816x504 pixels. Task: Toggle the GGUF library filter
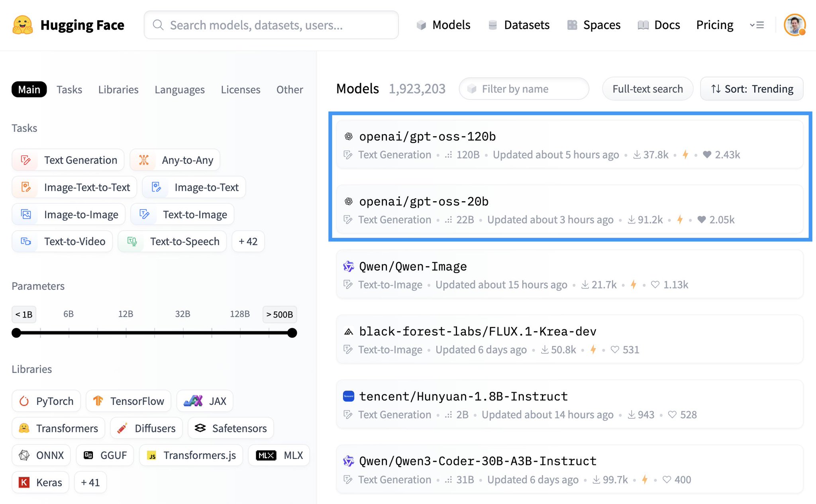105,455
